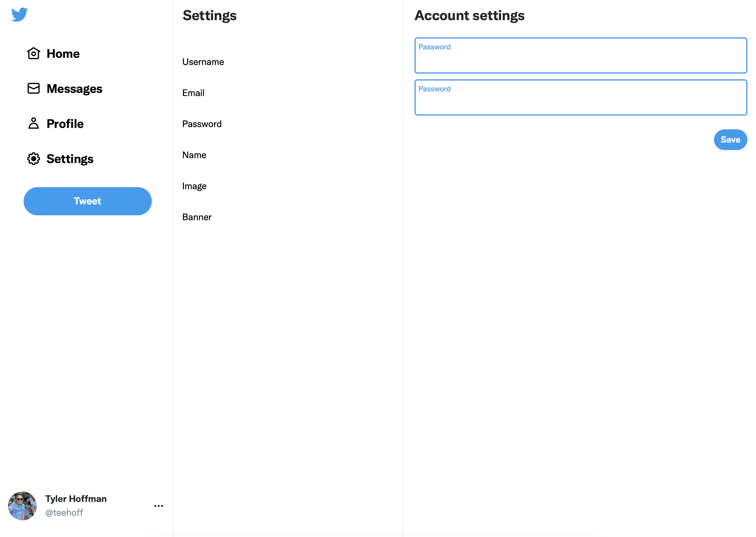Viewport: 756px width, 537px height.
Task: Select the Image settings option
Action: [x=194, y=186]
